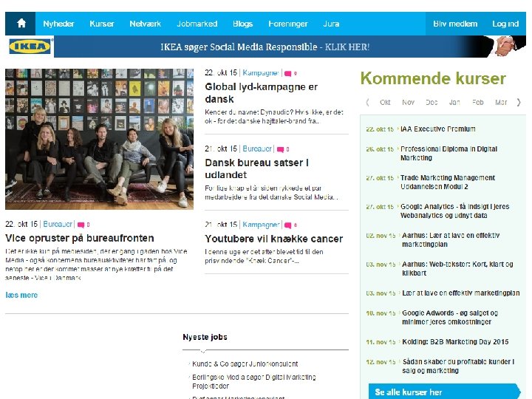Viewport: 532px width, 399px height.
Task: Open job Kunde & Co søger Juniorkonsulent
Action: 245,364
